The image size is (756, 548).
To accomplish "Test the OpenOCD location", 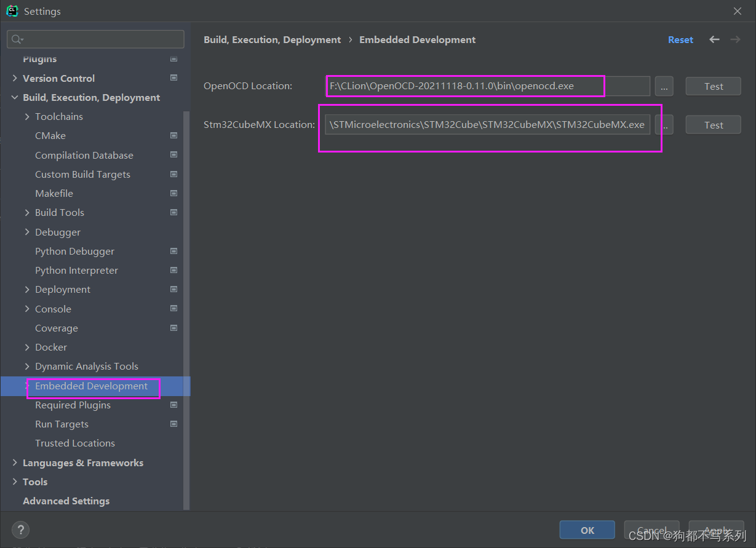I will 714,86.
